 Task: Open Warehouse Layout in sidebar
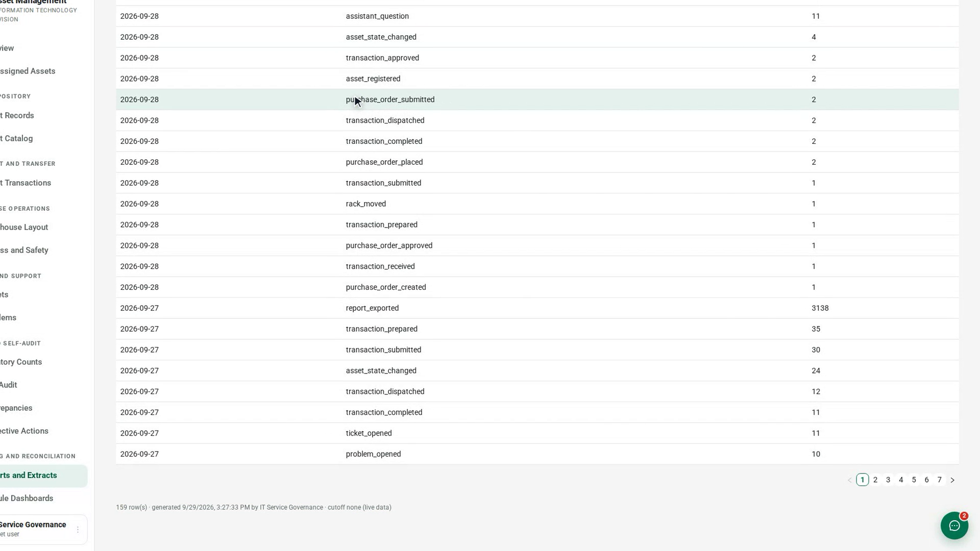coord(24,227)
